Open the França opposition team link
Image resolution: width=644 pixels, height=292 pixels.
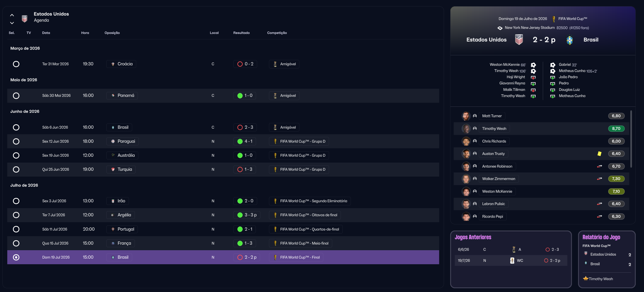click(x=121, y=243)
